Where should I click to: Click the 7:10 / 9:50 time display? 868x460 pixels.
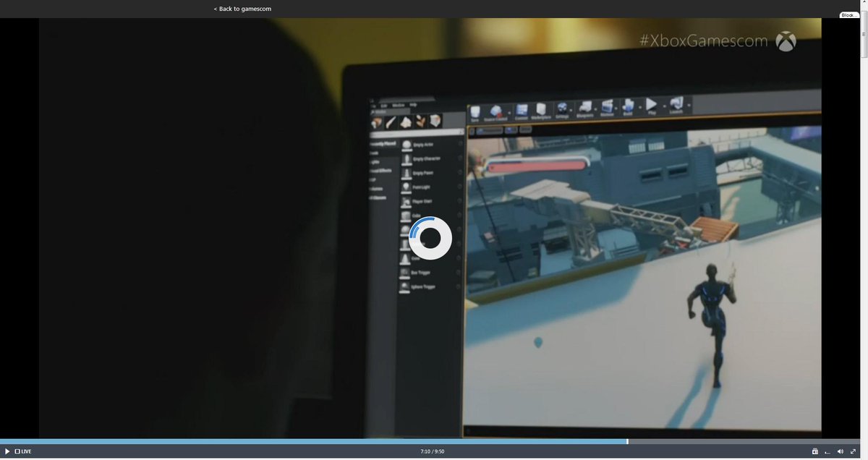tap(432, 451)
